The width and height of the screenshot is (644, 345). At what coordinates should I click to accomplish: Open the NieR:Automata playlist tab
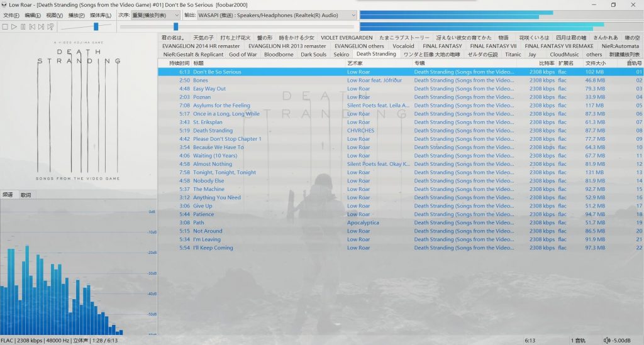tap(620, 46)
